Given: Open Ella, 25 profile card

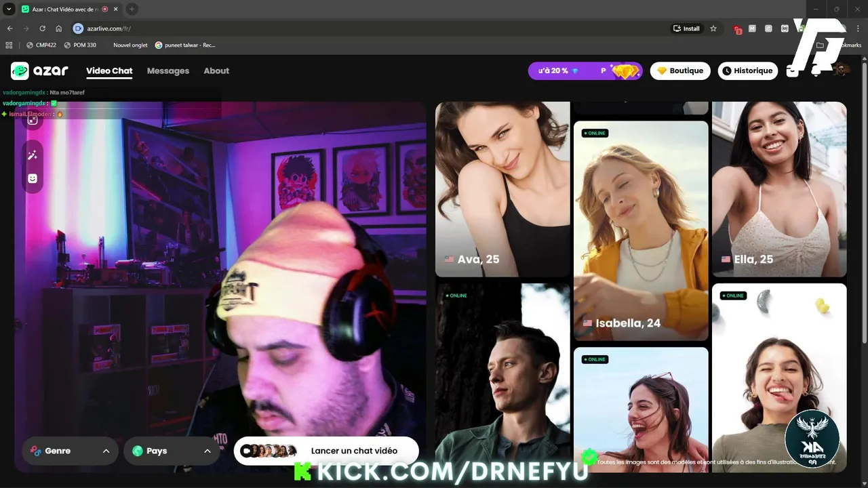Looking at the screenshot, I should point(779,189).
